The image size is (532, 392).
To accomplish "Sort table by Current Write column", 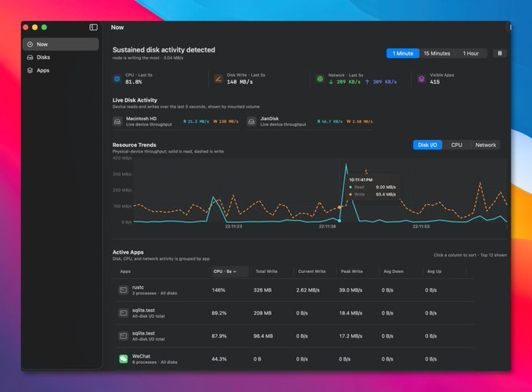I will pos(311,272).
